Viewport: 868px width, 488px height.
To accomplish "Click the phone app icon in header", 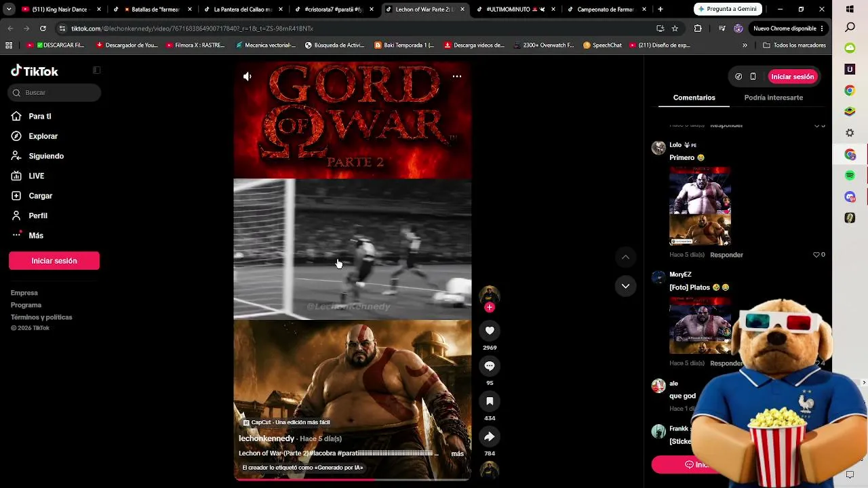I will coord(753,77).
